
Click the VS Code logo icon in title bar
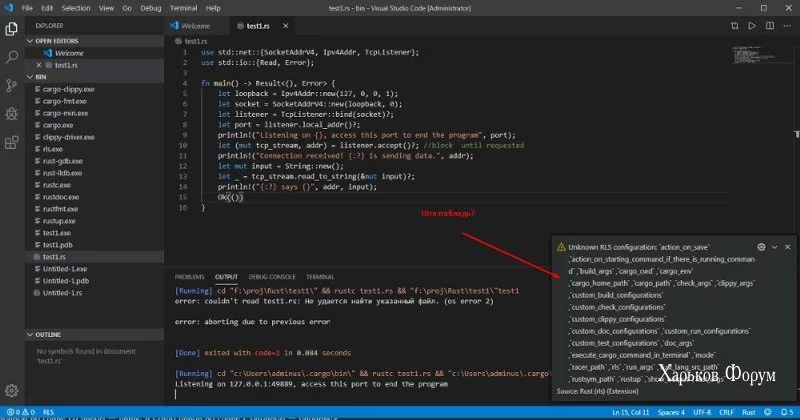9,8
